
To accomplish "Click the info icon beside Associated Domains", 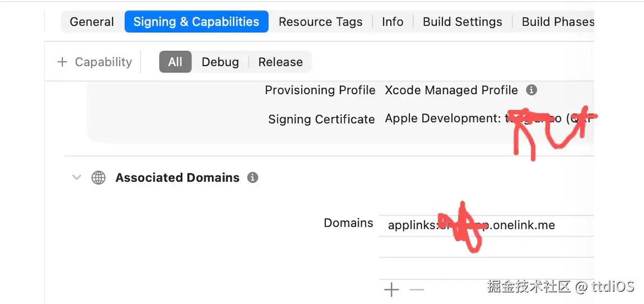I will click(x=253, y=178).
